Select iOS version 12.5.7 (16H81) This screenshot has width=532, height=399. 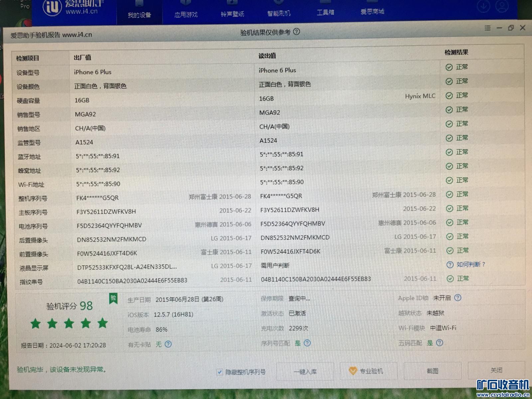point(173,315)
